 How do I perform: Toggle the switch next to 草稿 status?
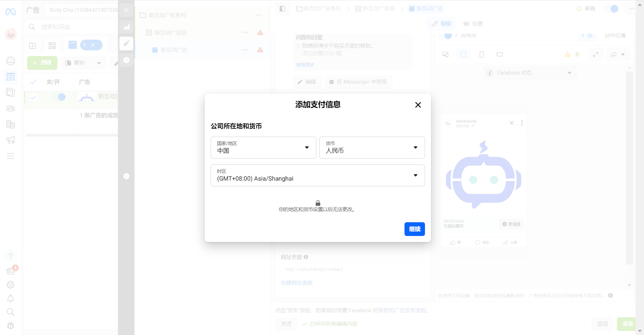click(x=611, y=9)
